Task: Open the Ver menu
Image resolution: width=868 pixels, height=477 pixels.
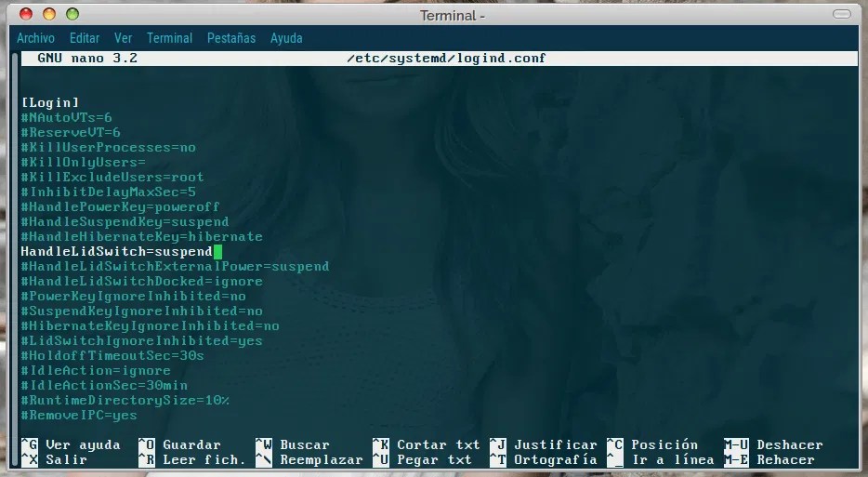Action: (x=123, y=38)
